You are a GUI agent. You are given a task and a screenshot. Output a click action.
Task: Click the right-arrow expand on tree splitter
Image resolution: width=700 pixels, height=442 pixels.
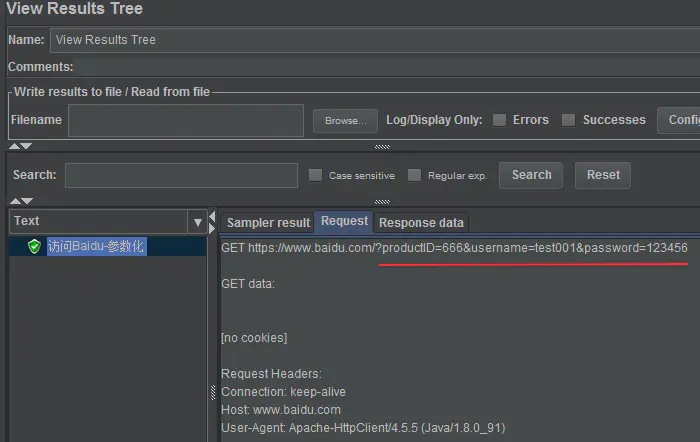(212, 229)
